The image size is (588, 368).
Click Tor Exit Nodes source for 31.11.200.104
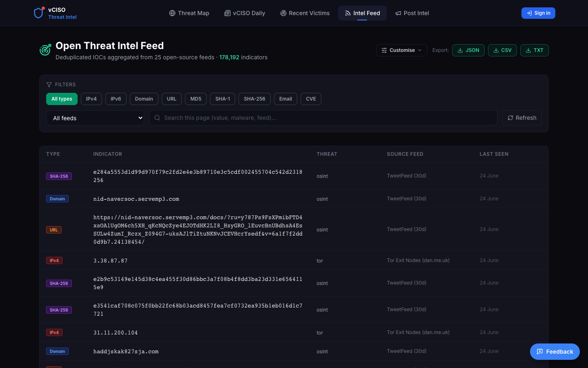(418, 332)
